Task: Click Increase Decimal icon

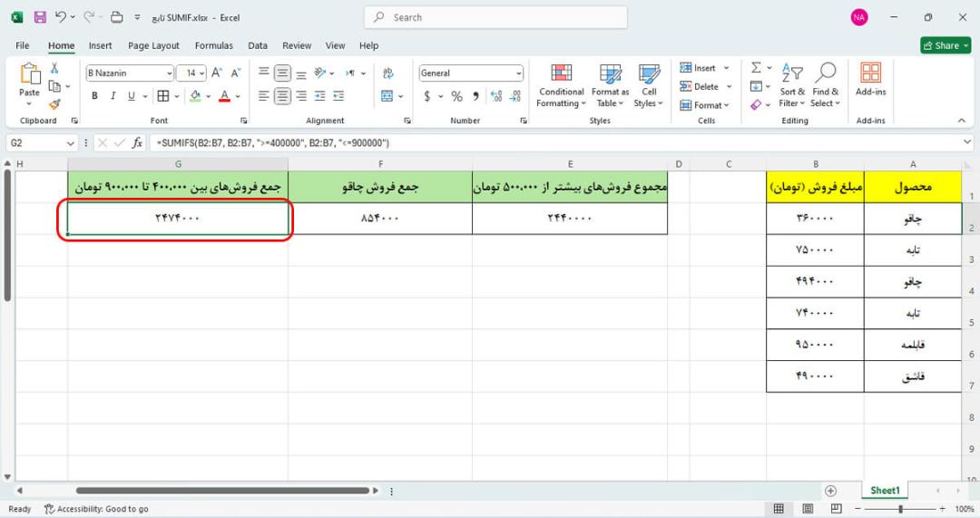Action: pyautogui.click(x=496, y=96)
